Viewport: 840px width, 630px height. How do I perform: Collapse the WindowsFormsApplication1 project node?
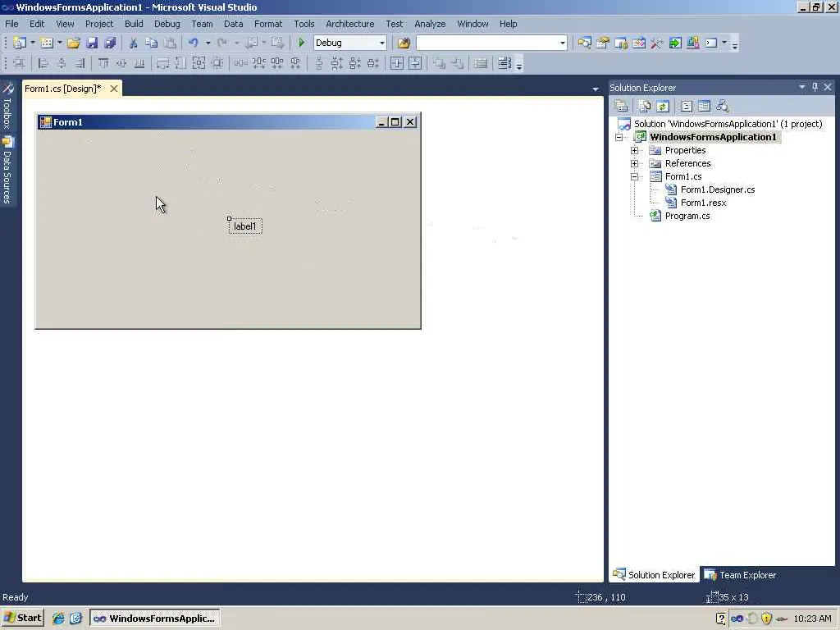tap(619, 137)
